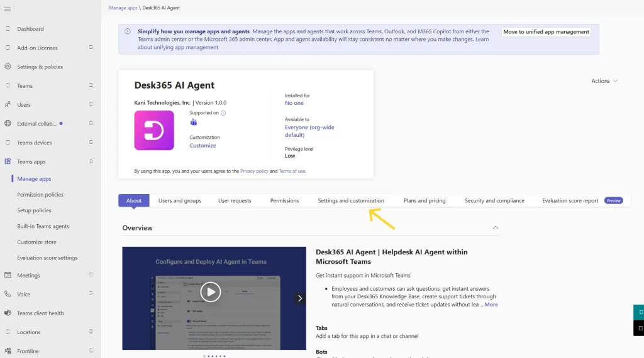644x358 pixels.
Task: Expand description with More link
Action: click(491, 304)
